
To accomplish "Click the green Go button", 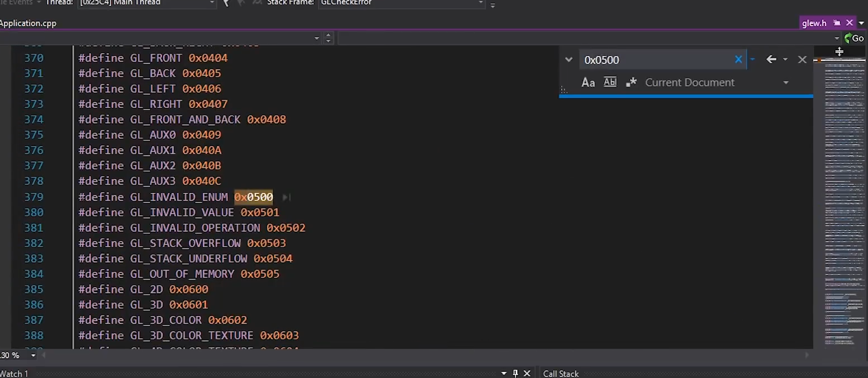I will 854,38.
